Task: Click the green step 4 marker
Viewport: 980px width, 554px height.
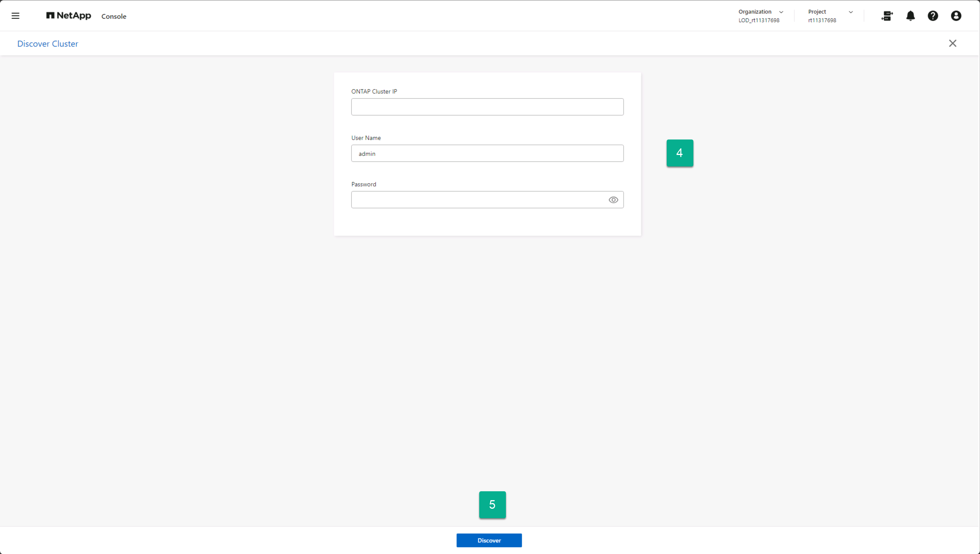Action: (x=680, y=153)
